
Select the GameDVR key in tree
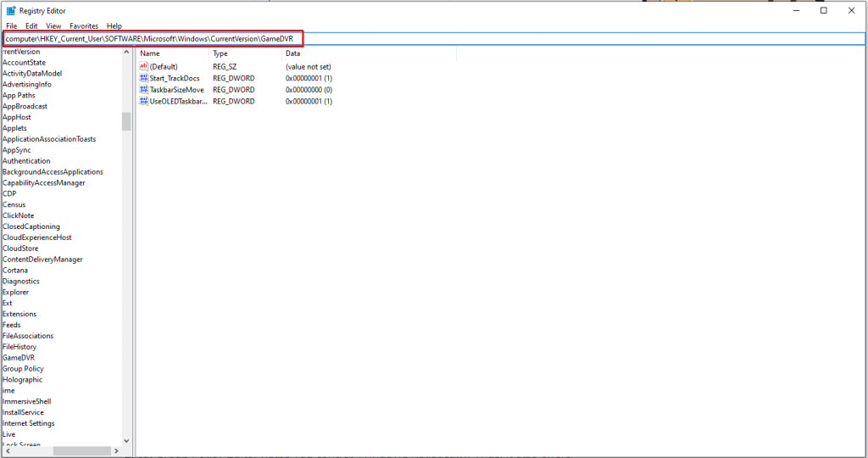[19, 358]
